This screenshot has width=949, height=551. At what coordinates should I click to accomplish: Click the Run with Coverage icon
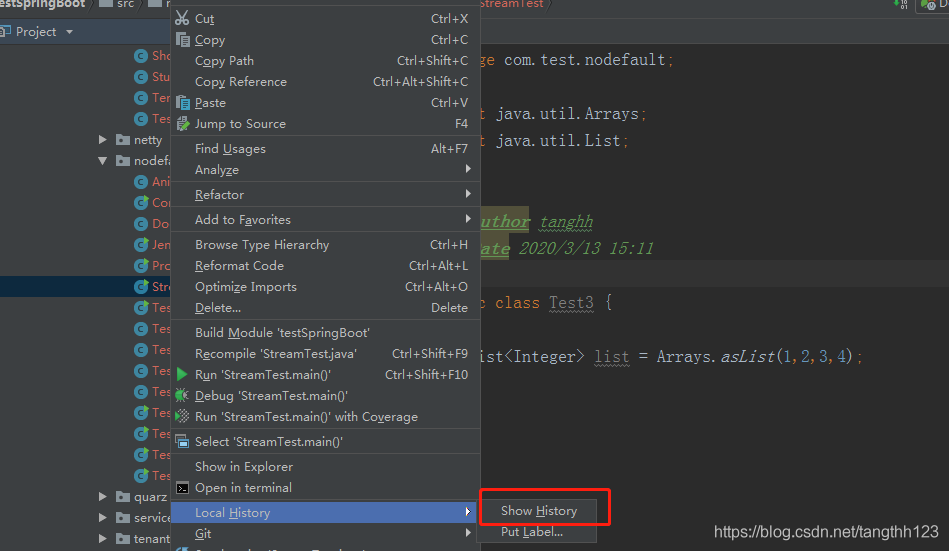pos(182,417)
